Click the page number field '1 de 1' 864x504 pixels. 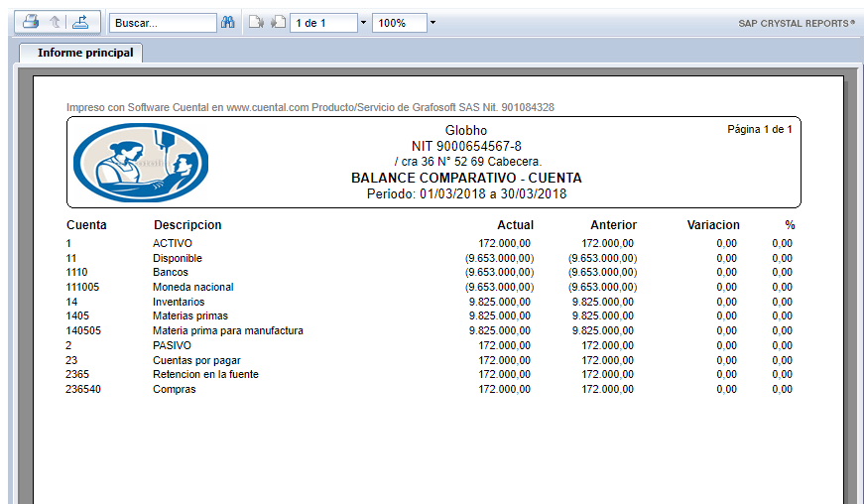click(322, 23)
